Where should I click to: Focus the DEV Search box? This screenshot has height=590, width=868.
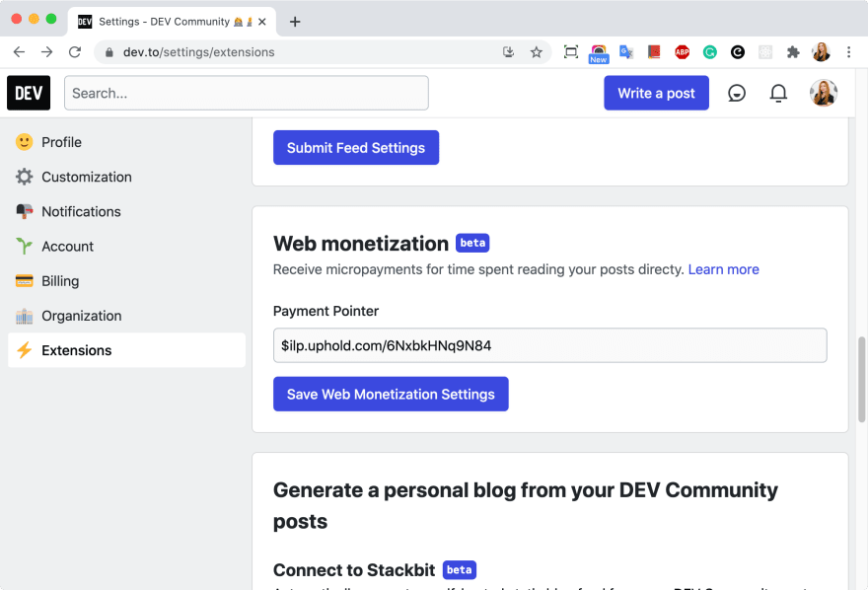click(247, 93)
